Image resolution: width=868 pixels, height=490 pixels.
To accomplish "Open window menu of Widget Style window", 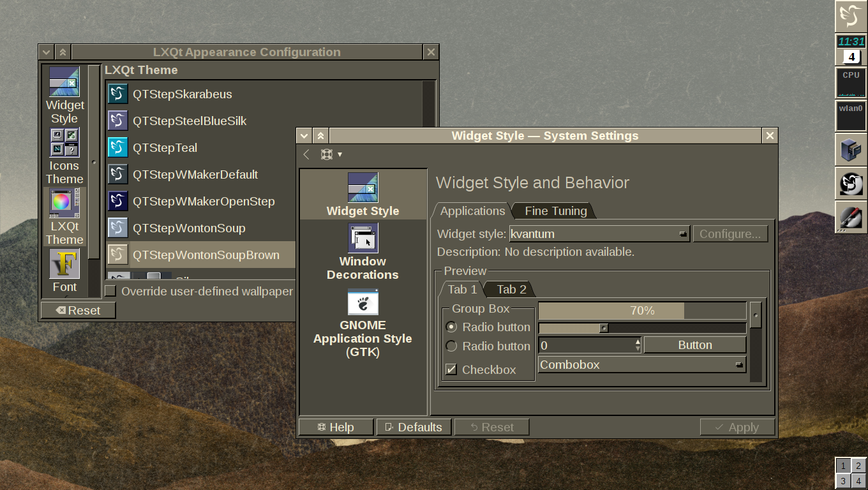I will pyautogui.click(x=304, y=135).
